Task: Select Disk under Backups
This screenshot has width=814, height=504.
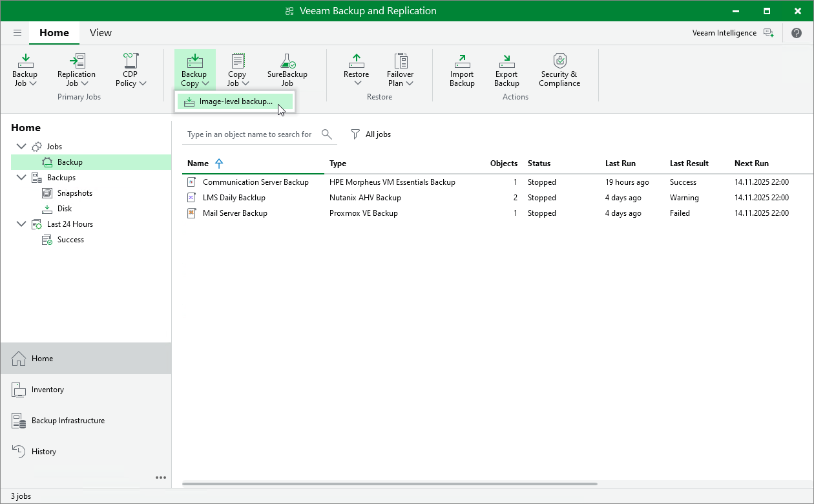Action: tap(65, 209)
